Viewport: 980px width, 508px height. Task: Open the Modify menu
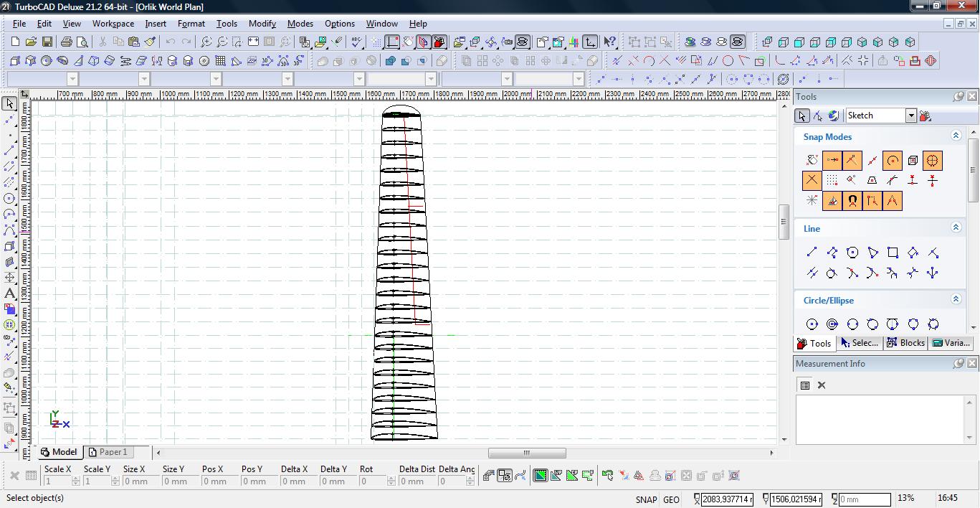[262, 24]
